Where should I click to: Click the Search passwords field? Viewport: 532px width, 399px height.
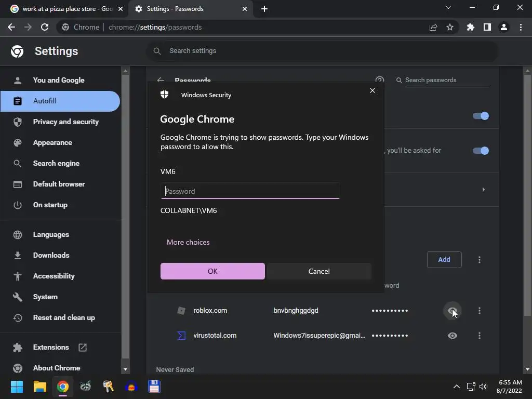coord(447,80)
